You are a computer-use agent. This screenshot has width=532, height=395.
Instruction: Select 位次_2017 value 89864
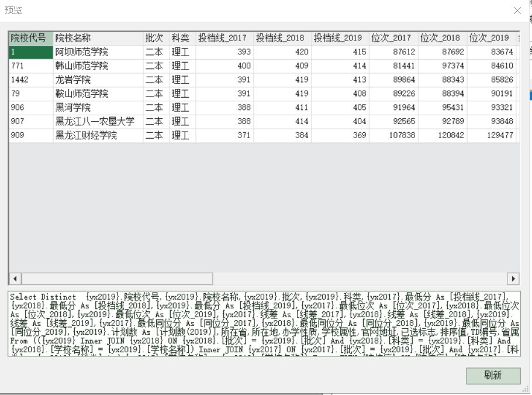coord(393,80)
